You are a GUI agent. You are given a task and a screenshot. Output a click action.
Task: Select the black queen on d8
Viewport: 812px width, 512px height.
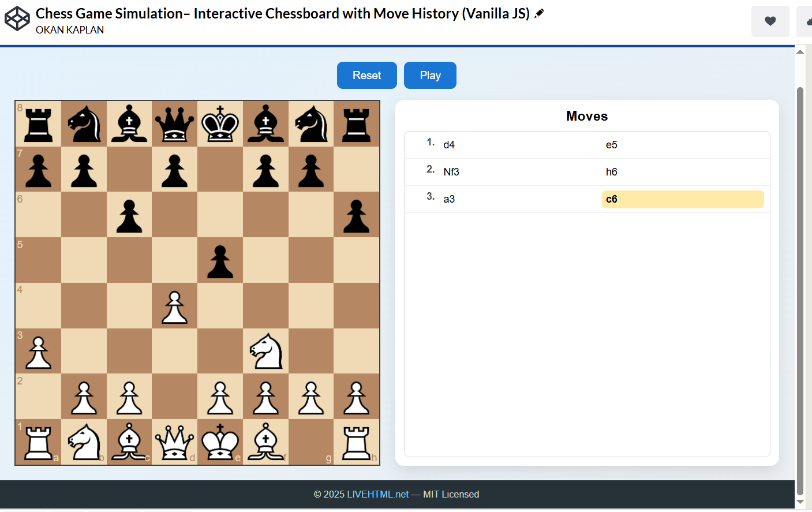[x=175, y=124]
